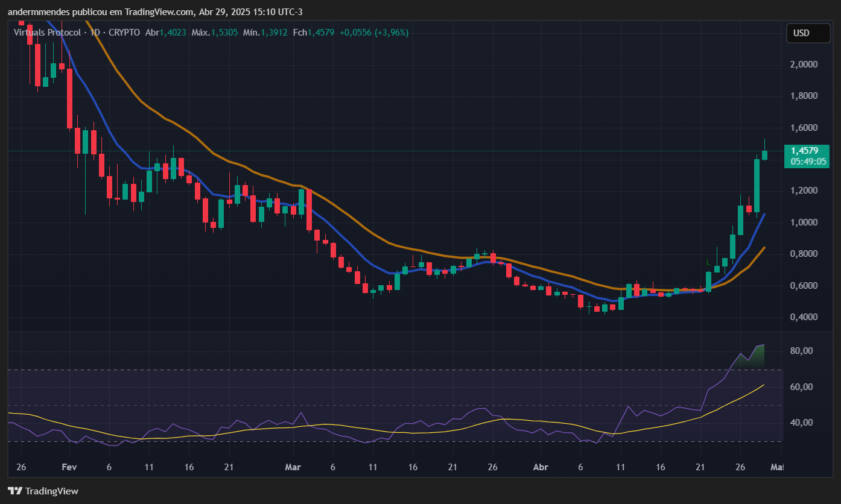Image resolution: width=841 pixels, height=504 pixels.
Task: Click the latest green candle at the far right
Action: coord(764,155)
